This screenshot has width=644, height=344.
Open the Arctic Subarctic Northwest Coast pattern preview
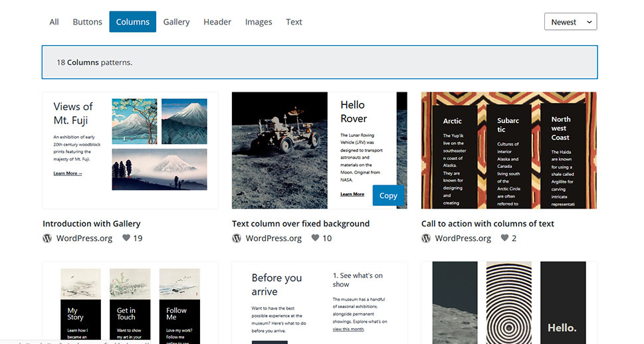coord(509,150)
